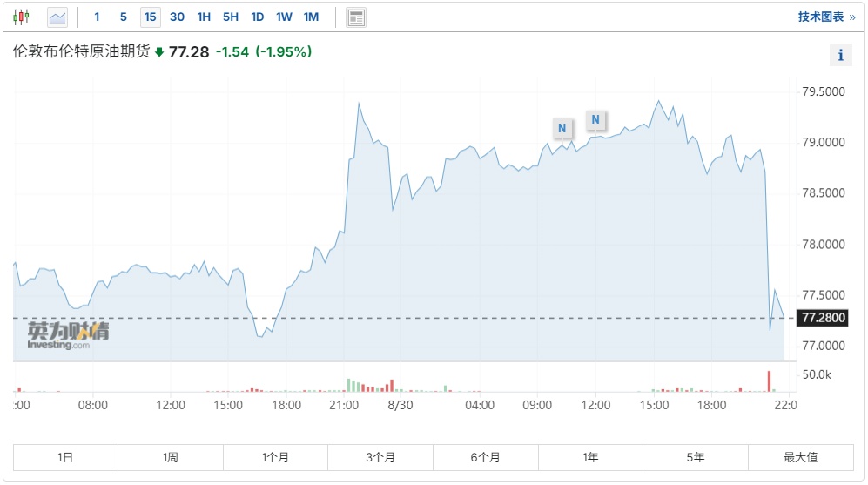Open the 1日 time range tab
The image size is (868, 485).
coord(65,457)
